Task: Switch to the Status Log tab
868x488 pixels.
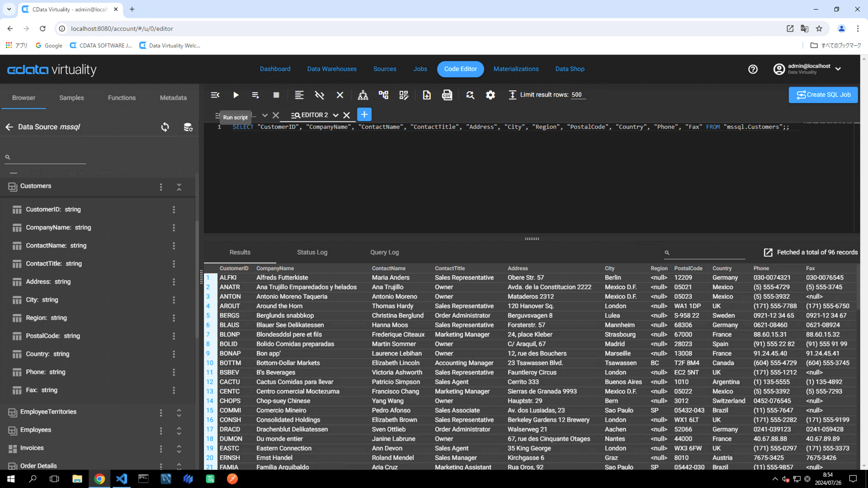Action: tap(312, 252)
